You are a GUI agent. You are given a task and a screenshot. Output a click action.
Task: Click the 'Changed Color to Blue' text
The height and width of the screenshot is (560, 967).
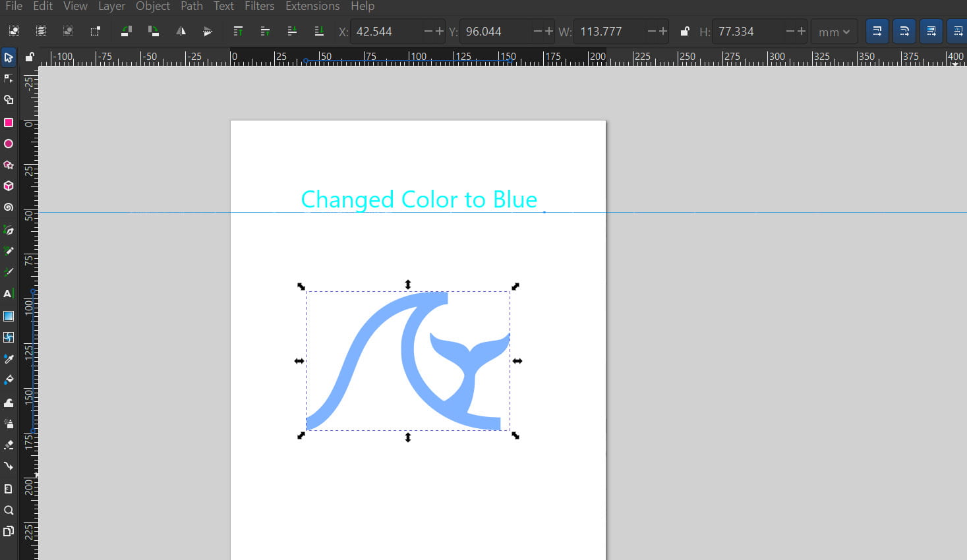(419, 200)
